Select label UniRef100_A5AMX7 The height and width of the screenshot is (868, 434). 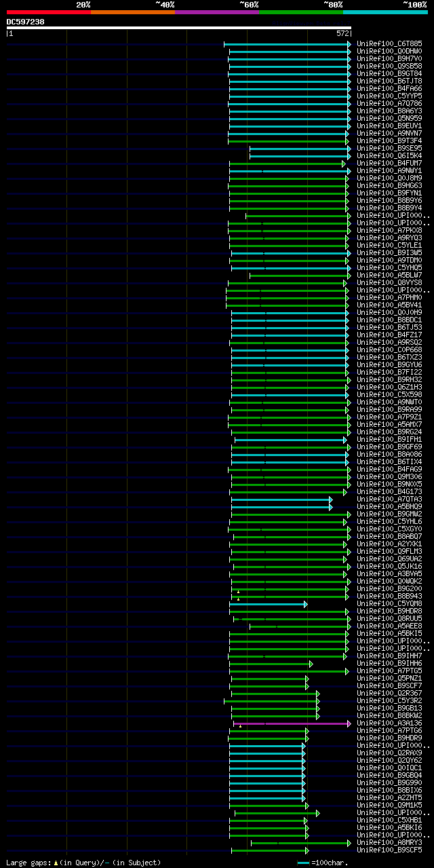click(391, 424)
